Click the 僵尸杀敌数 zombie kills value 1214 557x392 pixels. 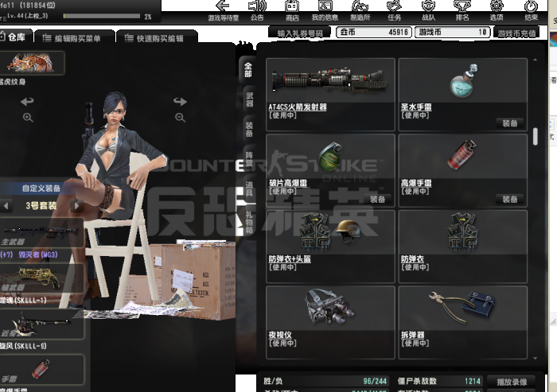click(473, 382)
